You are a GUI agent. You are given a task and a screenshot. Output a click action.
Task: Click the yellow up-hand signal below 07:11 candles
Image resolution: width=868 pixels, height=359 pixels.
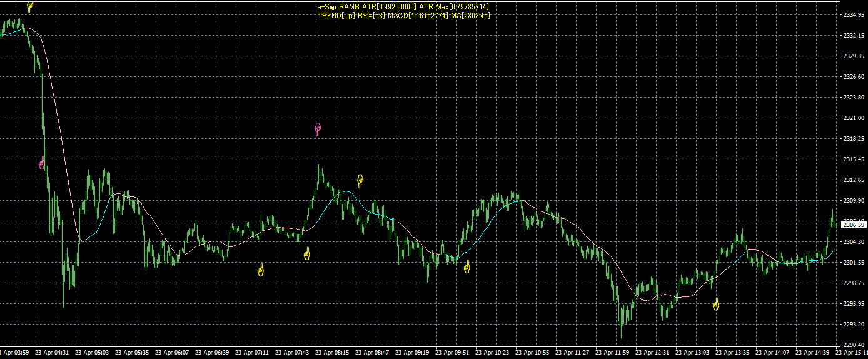(x=261, y=270)
